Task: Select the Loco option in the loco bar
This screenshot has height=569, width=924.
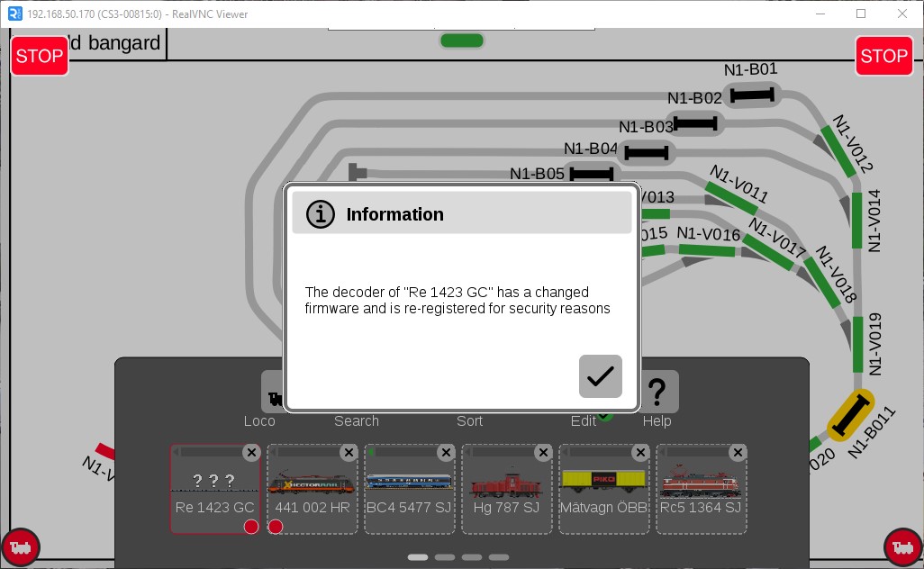Action: [x=259, y=421]
